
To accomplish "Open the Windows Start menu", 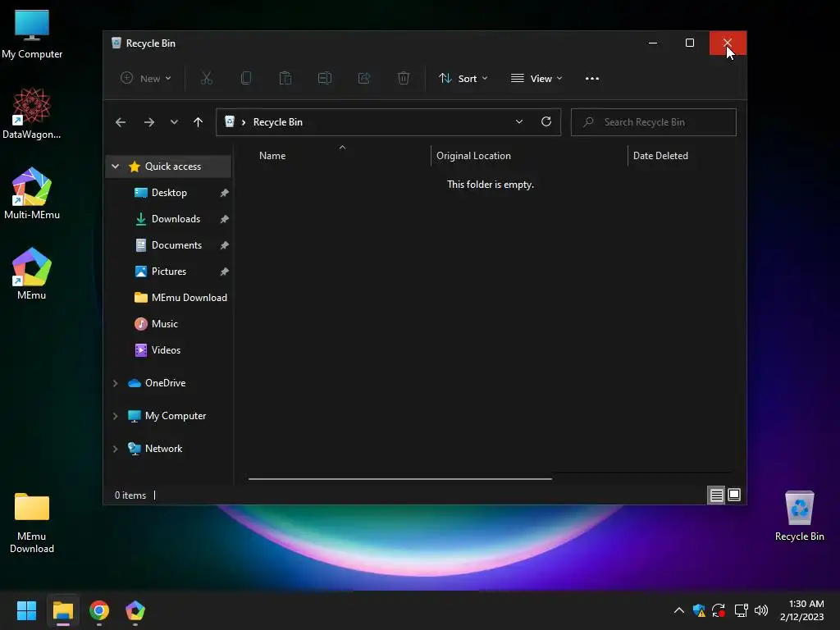I will 26,610.
